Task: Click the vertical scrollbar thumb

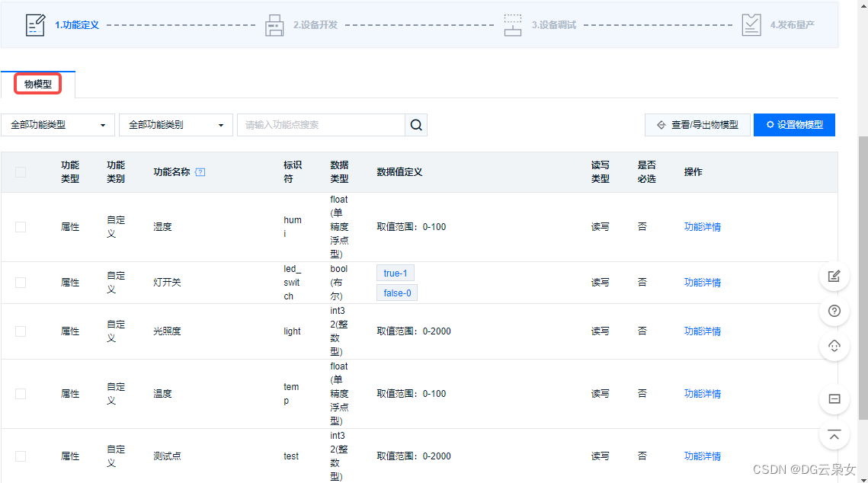Action: point(863,277)
